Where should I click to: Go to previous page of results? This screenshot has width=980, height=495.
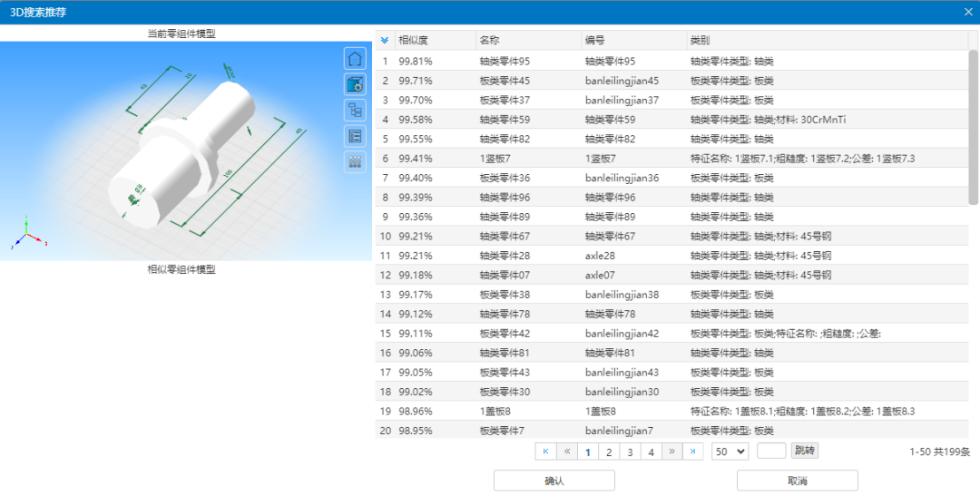pyautogui.click(x=567, y=451)
